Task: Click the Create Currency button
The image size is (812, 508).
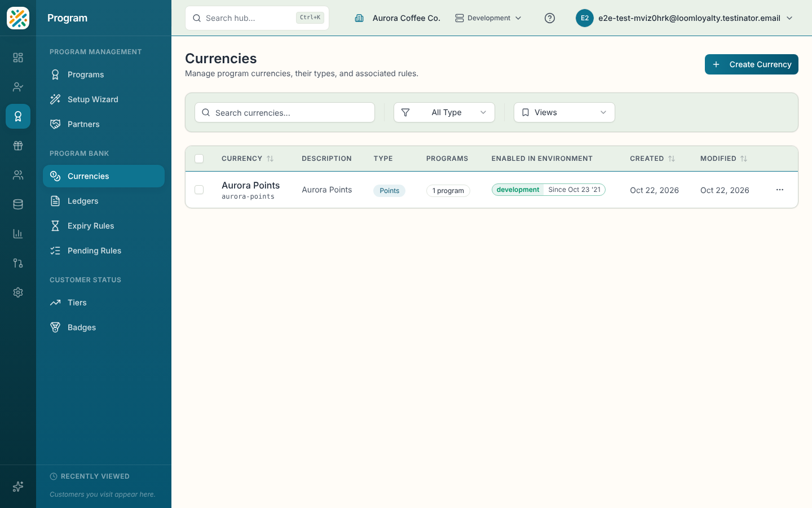Action: tap(752, 64)
